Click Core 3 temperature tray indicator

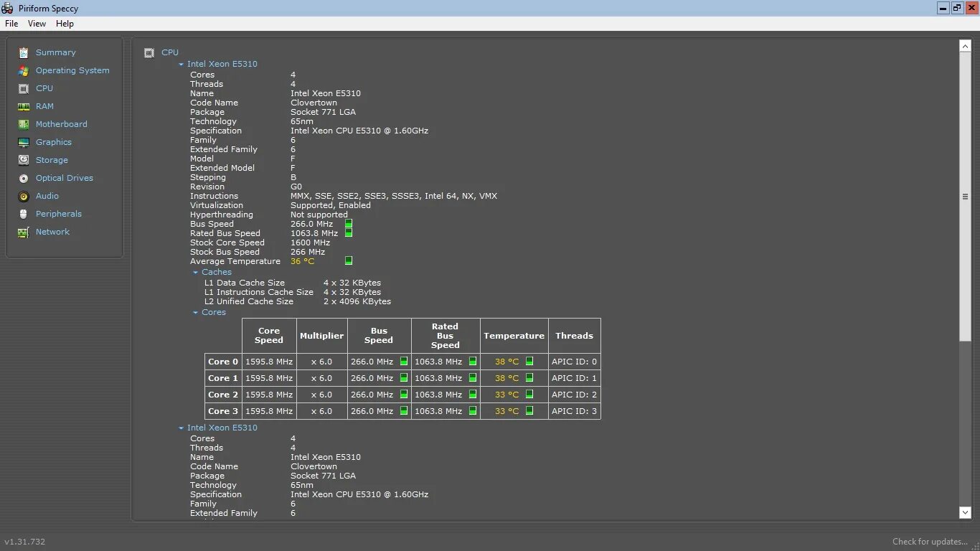529,410
